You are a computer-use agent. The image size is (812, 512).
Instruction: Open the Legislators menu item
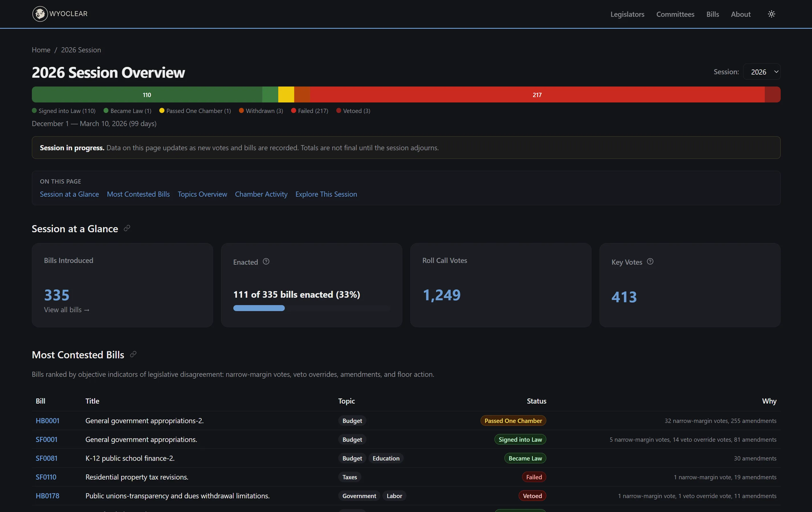[x=627, y=14]
